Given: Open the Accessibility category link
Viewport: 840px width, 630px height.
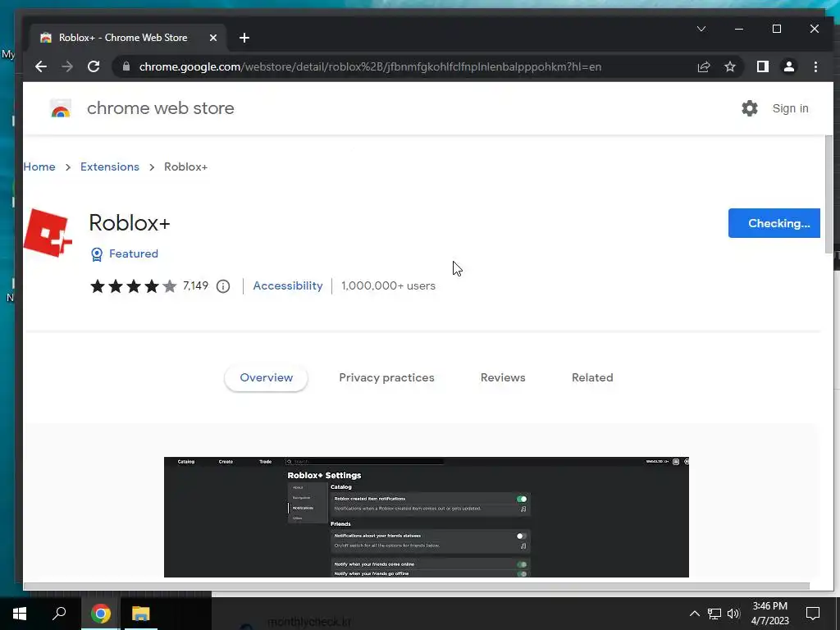Looking at the screenshot, I should pyautogui.click(x=288, y=286).
